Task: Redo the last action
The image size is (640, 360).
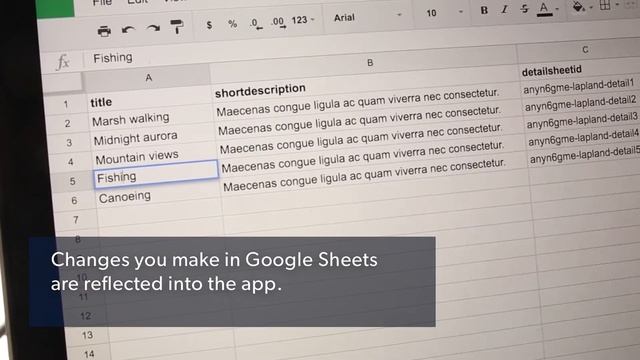Action: (x=153, y=28)
